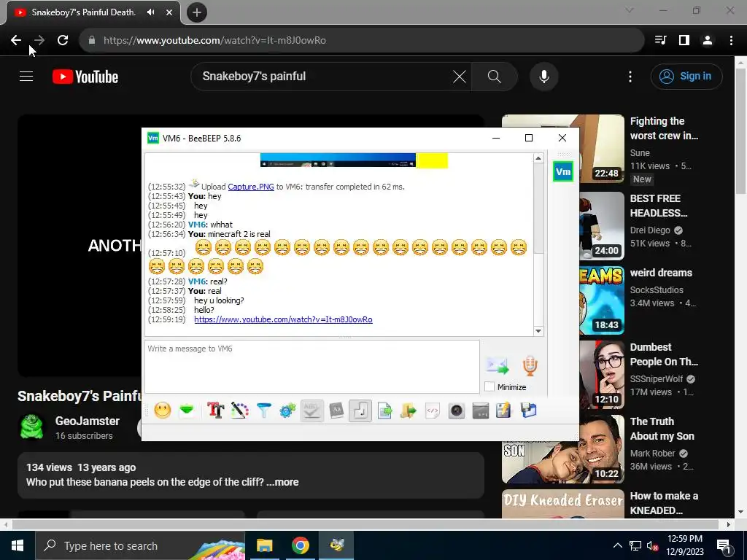This screenshot has width=747, height=560.
Task: Open Windows Start menu
Action: point(18,545)
